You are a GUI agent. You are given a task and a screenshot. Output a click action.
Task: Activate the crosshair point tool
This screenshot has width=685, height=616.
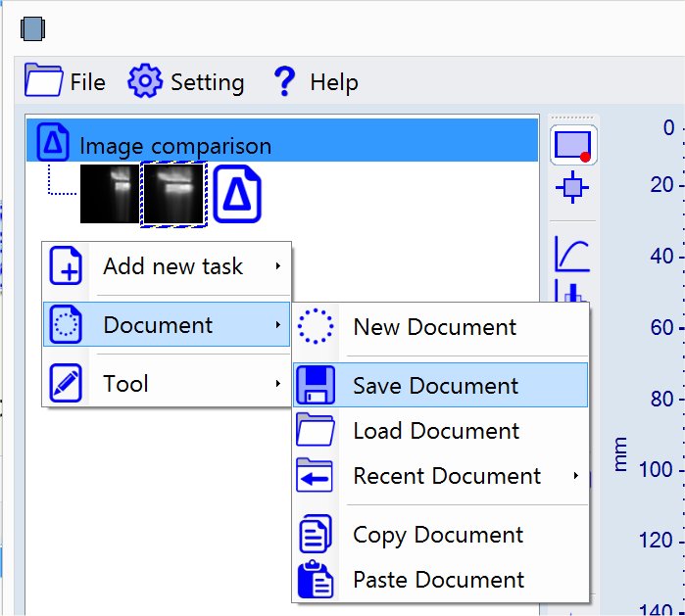point(572,187)
